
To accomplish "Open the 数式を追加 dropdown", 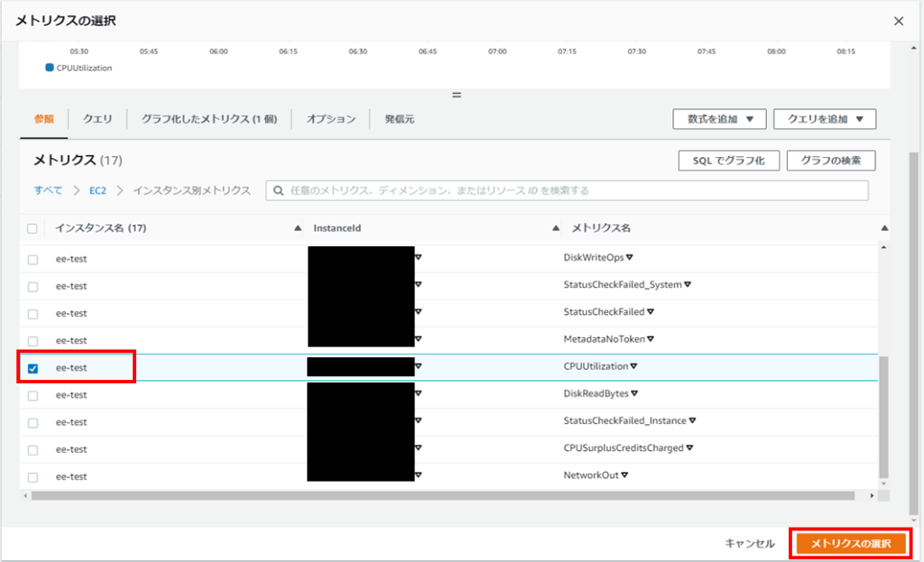I will pos(719,119).
